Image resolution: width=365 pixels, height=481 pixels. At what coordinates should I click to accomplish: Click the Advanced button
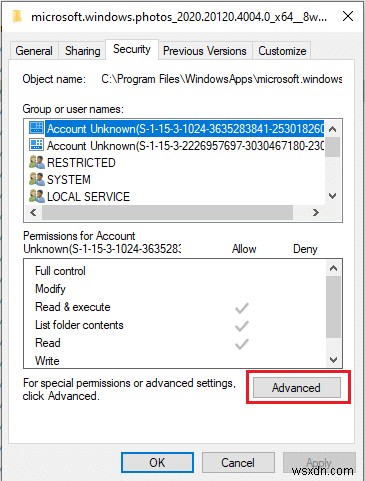(297, 387)
